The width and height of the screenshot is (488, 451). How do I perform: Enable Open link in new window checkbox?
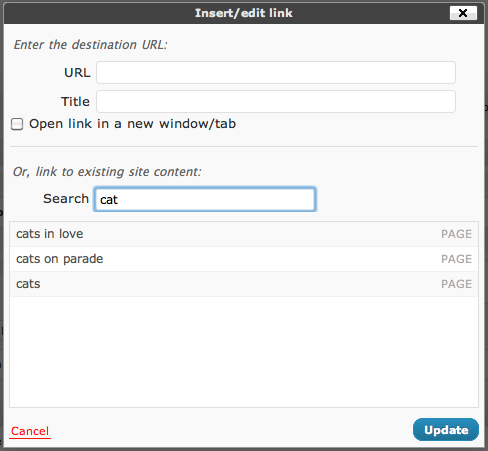point(17,124)
